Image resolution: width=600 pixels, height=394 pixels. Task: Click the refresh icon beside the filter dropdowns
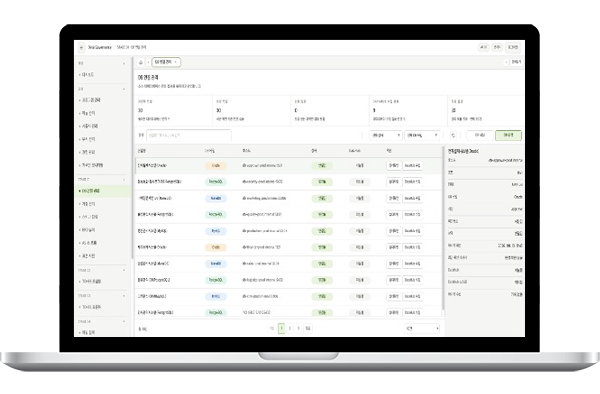(x=453, y=135)
